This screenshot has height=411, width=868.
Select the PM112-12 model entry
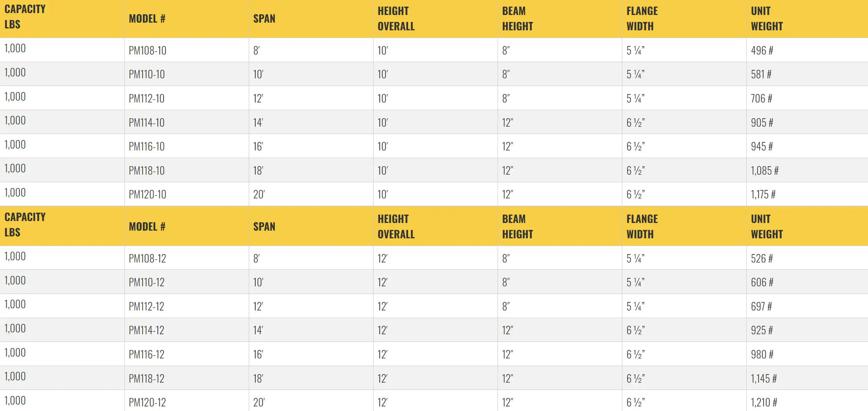[x=146, y=307]
